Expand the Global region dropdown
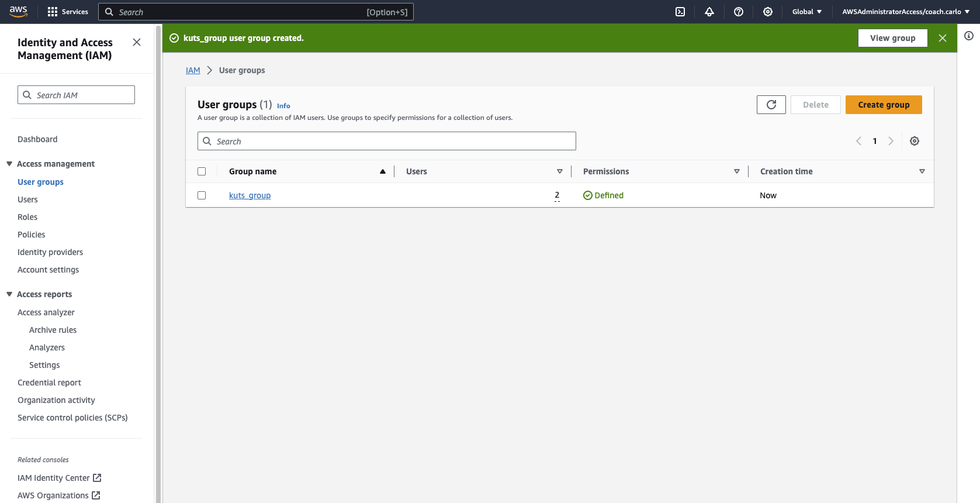 point(806,12)
